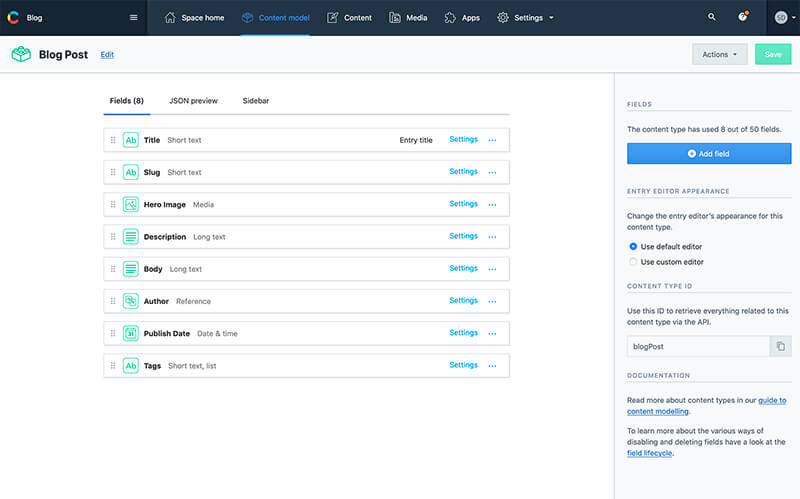Screen dimensions: 800x499
Task: Grab the drag handle for Slug field
Action: [x=113, y=172]
